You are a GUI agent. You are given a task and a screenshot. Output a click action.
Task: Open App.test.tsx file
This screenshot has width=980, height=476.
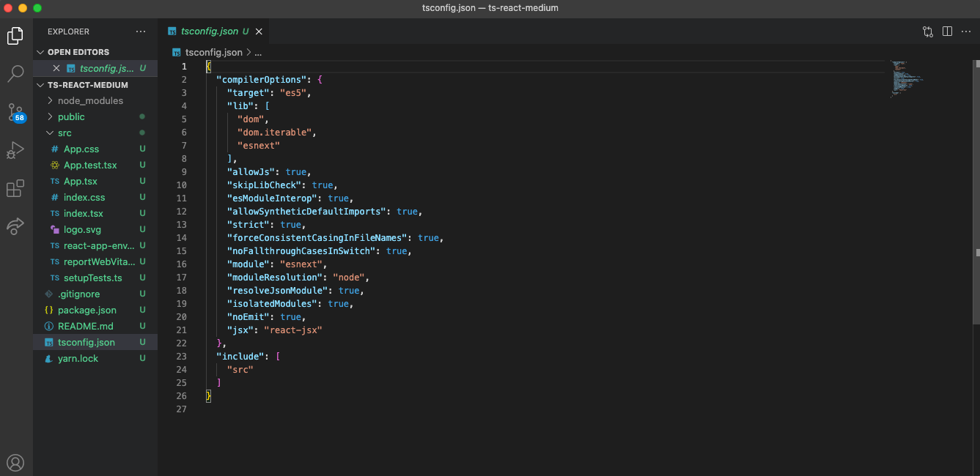click(95, 165)
